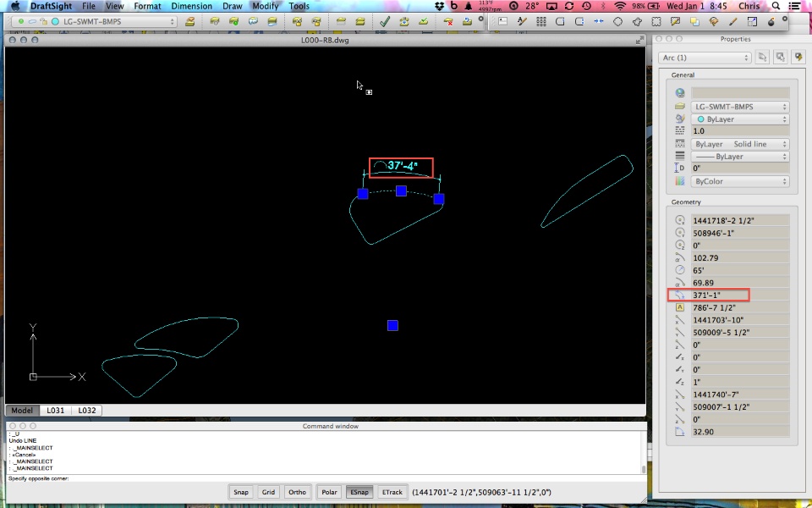
Task: Click the start angle field showing 102.79
Action: (740, 257)
